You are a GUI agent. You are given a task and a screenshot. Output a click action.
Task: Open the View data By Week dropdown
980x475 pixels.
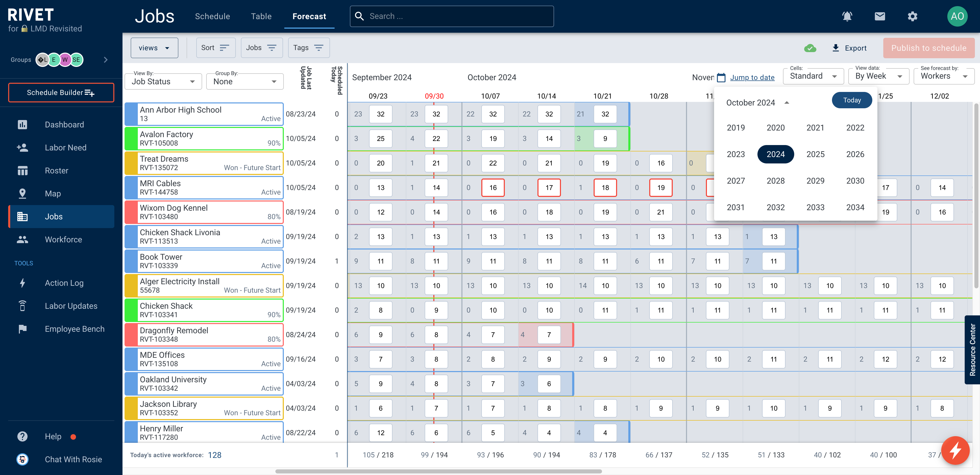(x=878, y=76)
